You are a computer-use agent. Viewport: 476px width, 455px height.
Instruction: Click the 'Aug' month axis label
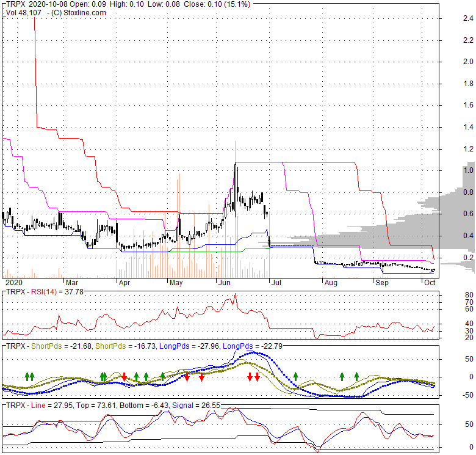point(331,283)
